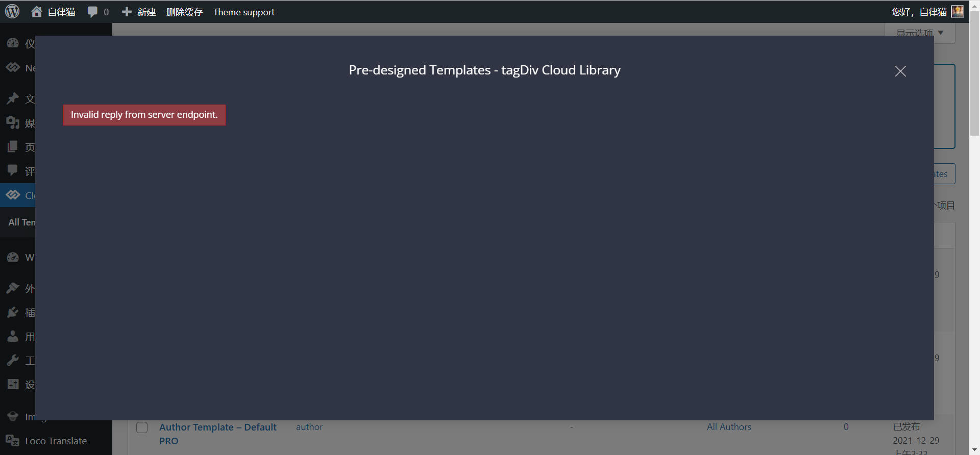The height and width of the screenshot is (455, 980).
Task: Open the Author Template – Default PRO link
Action: pos(218,434)
